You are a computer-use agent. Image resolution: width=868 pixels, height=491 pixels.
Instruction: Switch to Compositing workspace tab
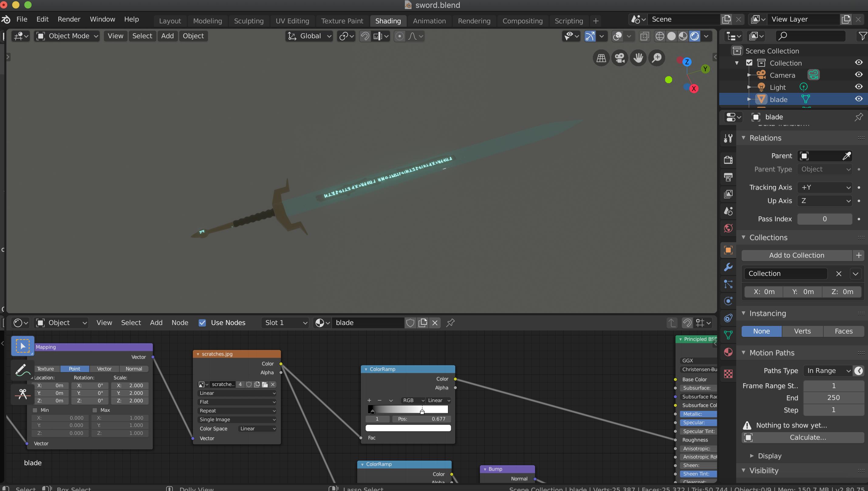coord(522,21)
